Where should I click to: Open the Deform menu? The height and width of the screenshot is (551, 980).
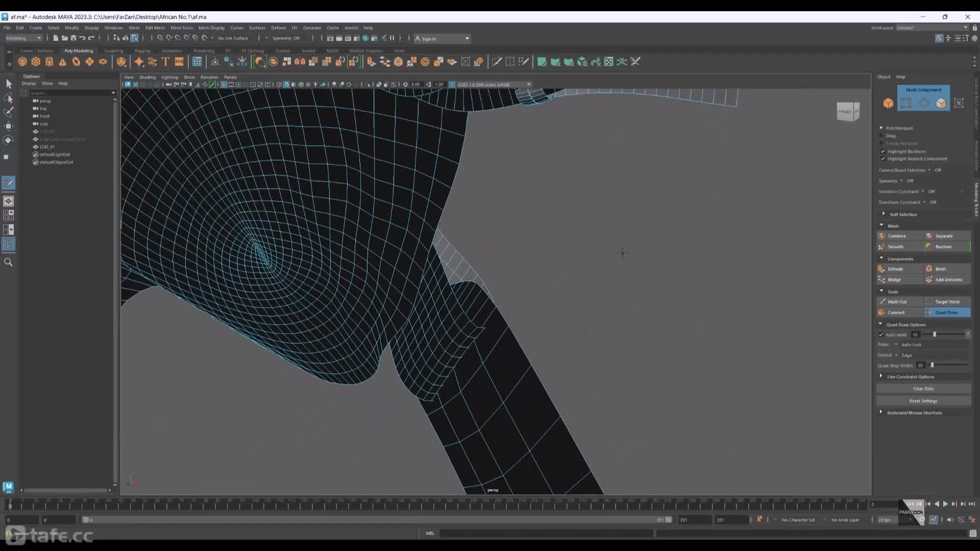click(278, 28)
